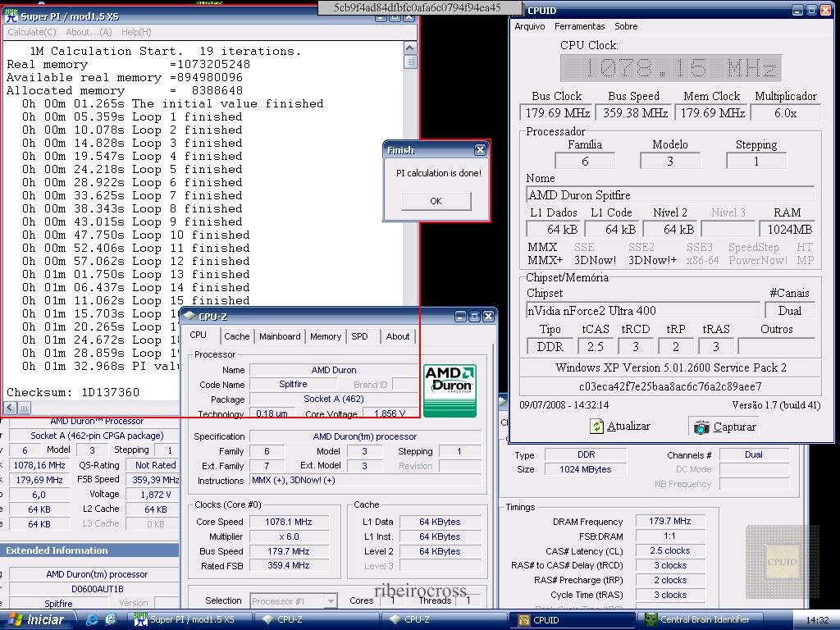Switch to the About tab in CPU-Z
Image resolution: width=840 pixels, height=630 pixels.
(398, 336)
